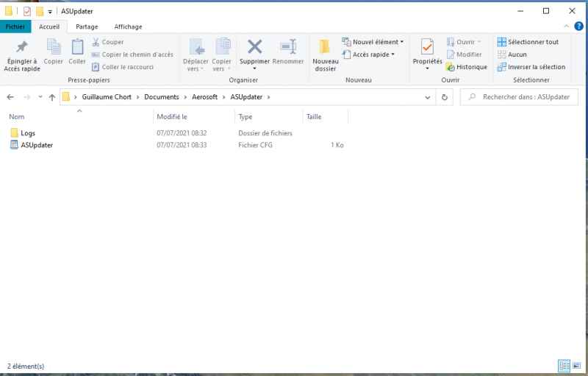Viewport: 588px width, 376px height.
Task: Click the folder icon in address bar
Action: pyautogui.click(x=66, y=97)
